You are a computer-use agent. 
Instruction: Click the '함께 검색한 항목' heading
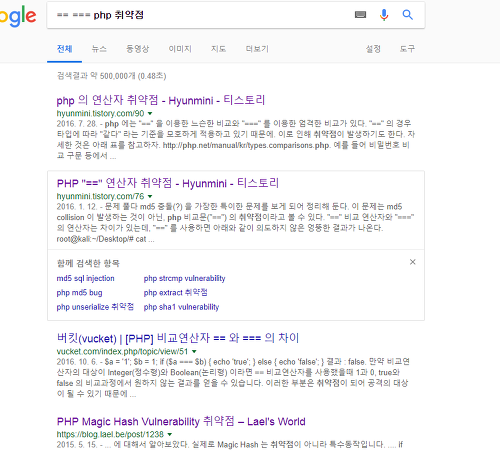[88, 263]
